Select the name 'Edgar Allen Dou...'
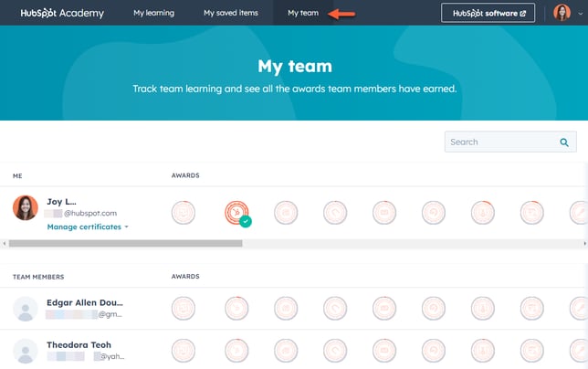Viewport: 588px width, 369px height. coord(85,302)
